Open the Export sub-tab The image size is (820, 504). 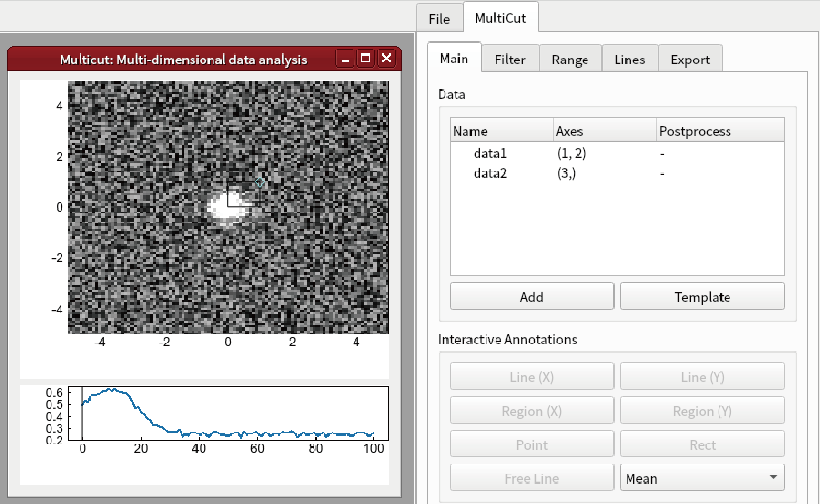pyautogui.click(x=690, y=60)
